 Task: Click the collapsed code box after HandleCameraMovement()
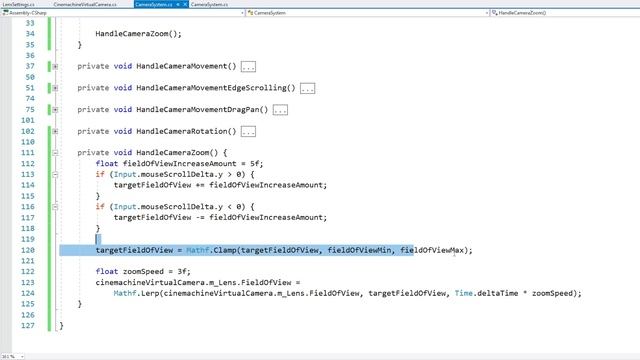pos(248,67)
